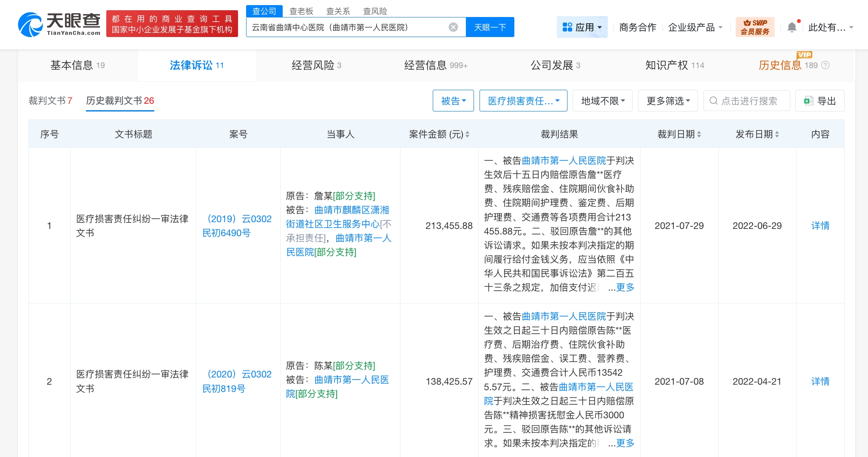Screen dimensions: 868x457
Task: Open the notification bell
Action: 792,27
